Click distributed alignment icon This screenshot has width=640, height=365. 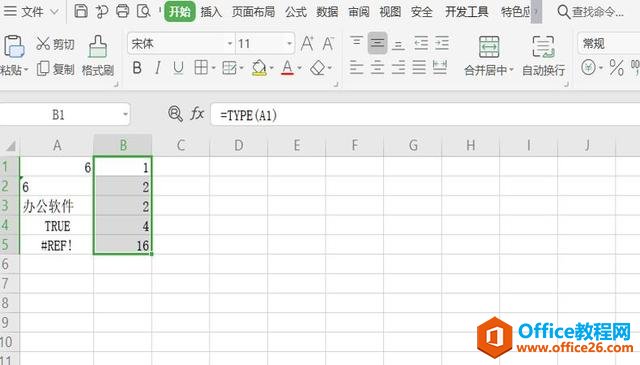[440, 67]
